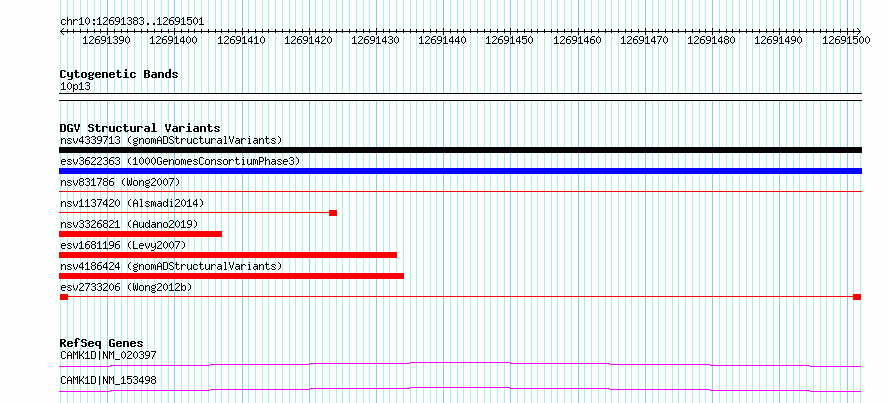Click the nsv3326821 (Audano2019) red bar
The width and height of the screenshot is (890, 403).
tap(140, 234)
